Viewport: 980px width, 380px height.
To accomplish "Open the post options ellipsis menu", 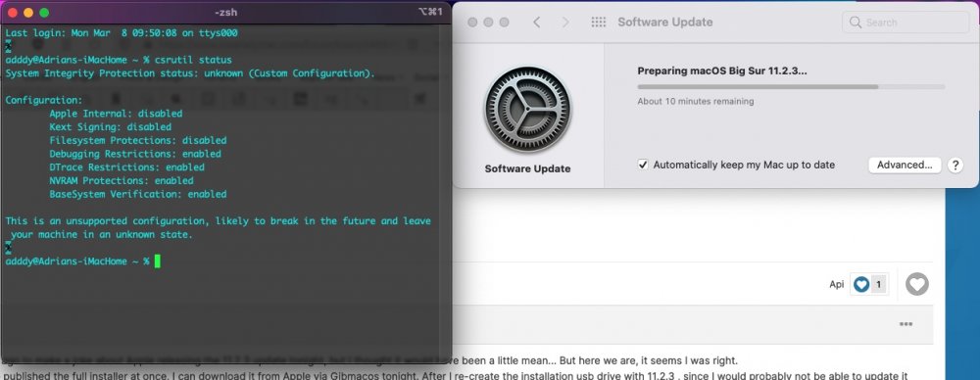I will [x=906, y=324].
